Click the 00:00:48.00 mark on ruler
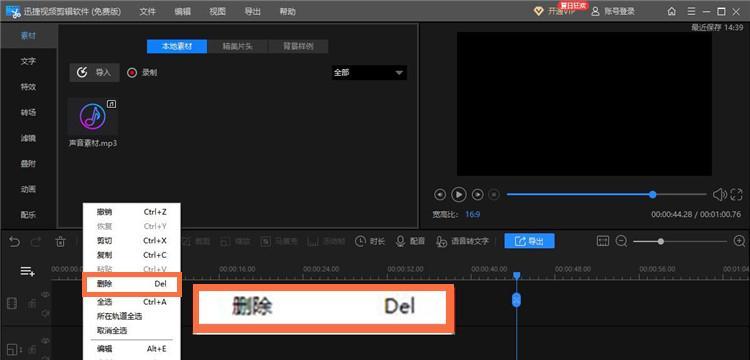Screen dimensions: 750x360 point(573,269)
